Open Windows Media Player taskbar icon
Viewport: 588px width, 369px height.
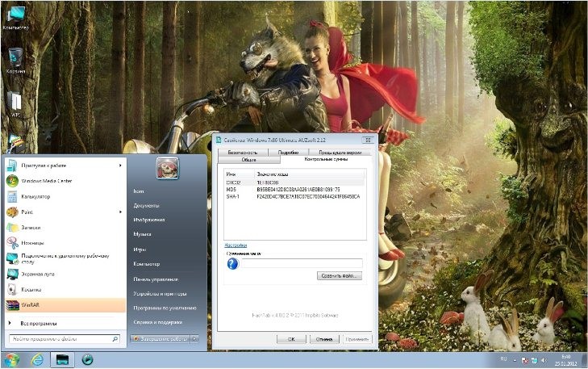87,359
